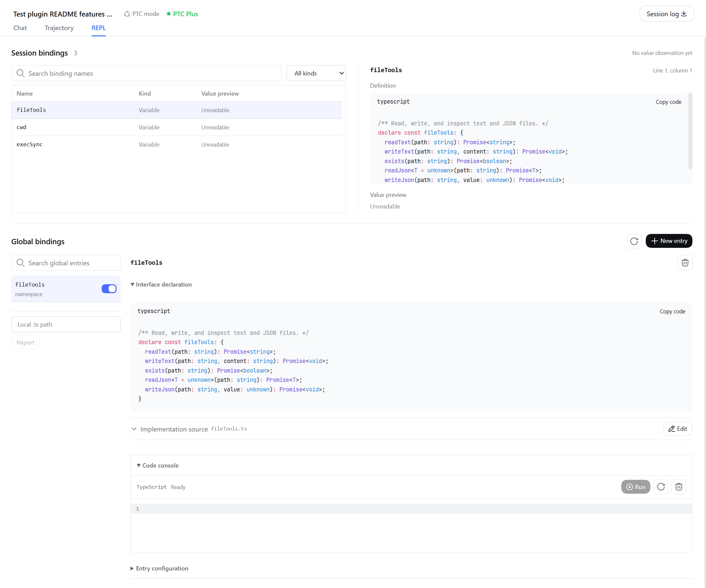
Task: Copy code from Interface declaration block
Action: [672, 311]
